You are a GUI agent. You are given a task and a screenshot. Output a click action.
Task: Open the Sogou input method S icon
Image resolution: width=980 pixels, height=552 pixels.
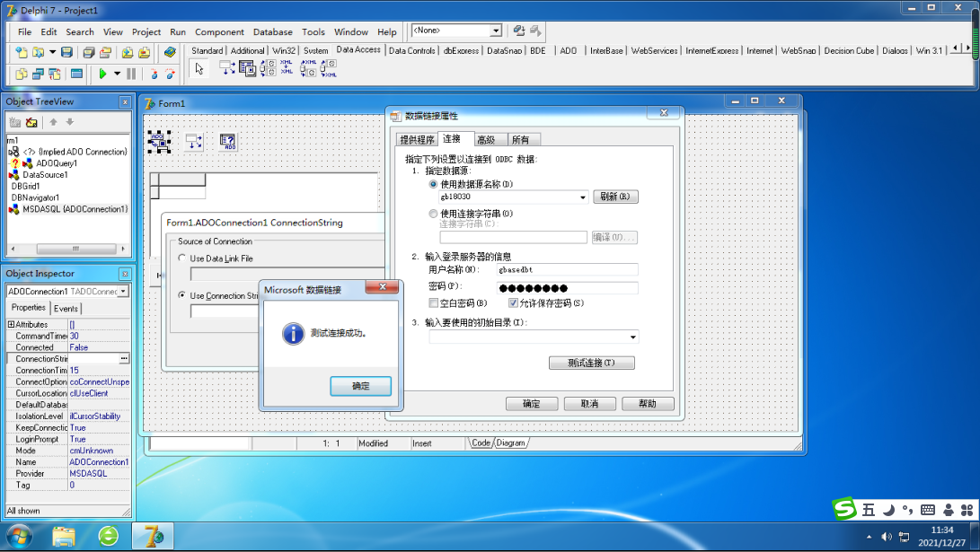pos(844,509)
